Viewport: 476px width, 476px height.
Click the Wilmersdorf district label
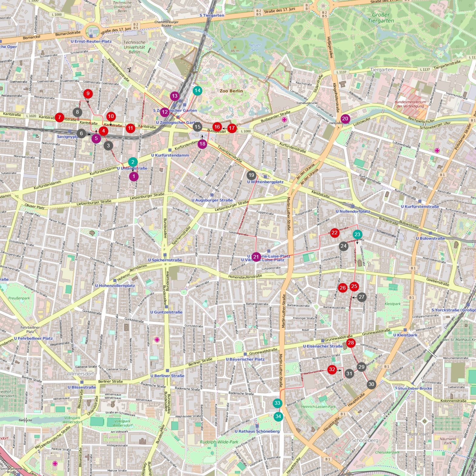coord(80,374)
